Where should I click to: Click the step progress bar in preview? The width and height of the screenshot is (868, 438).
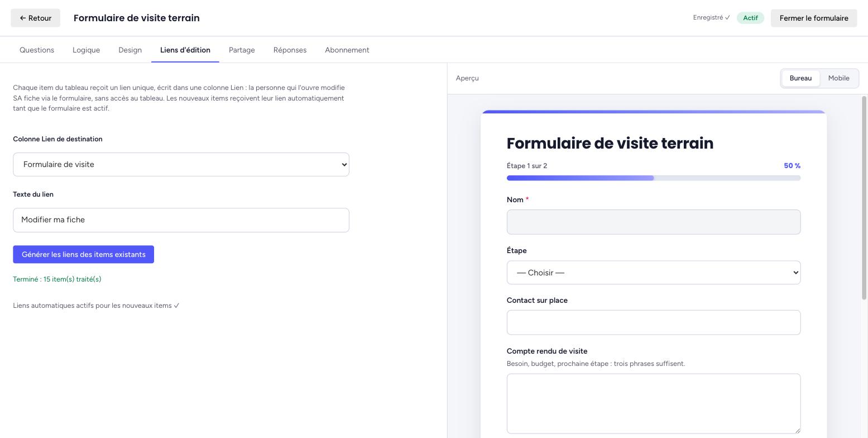(x=653, y=178)
